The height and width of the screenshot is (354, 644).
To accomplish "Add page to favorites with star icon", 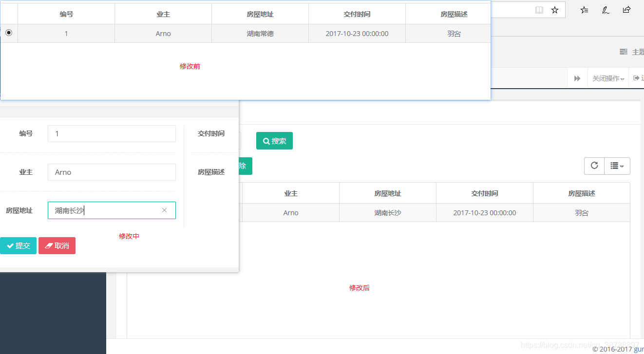I will click(555, 10).
